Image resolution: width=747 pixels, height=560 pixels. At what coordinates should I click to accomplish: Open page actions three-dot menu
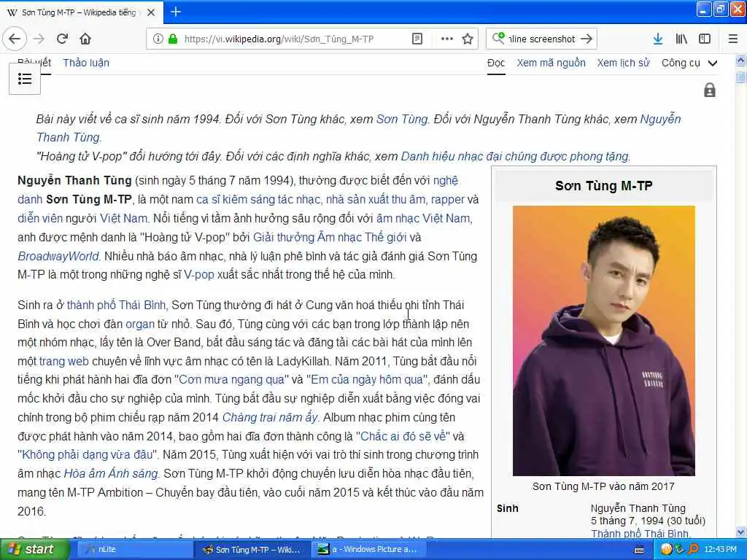pyautogui.click(x=447, y=39)
